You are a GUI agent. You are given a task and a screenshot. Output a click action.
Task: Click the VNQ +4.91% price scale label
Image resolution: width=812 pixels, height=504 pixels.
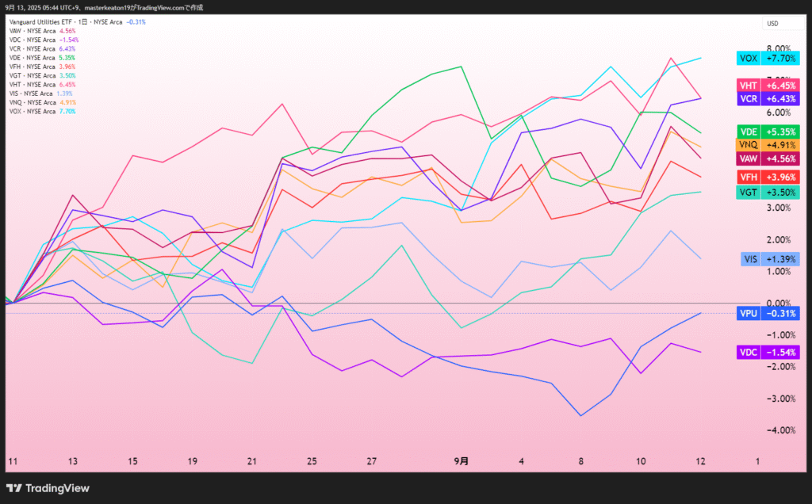[768, 145]
